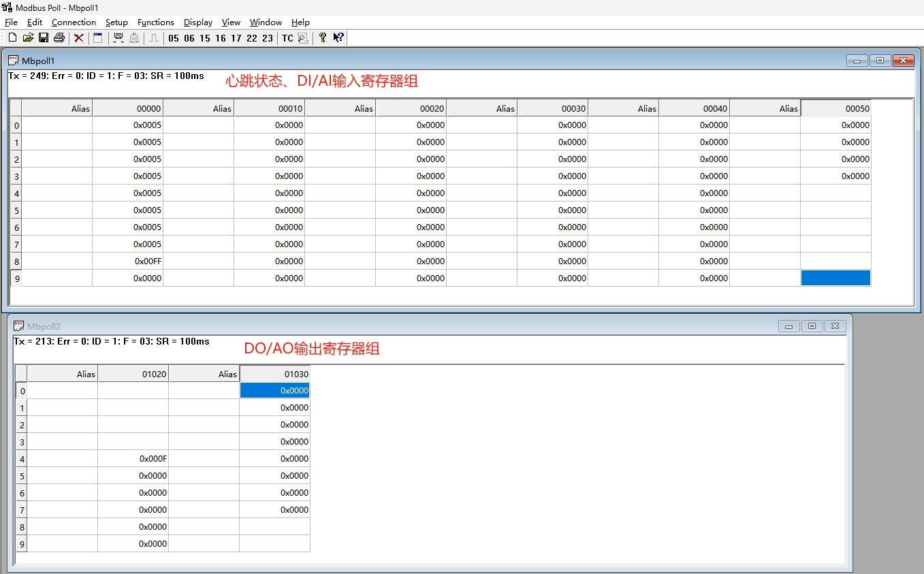This screenshot has width=924, height=574.
Task: Minimize the Mbpoll1 child window
Action: (x=857, y=61)
